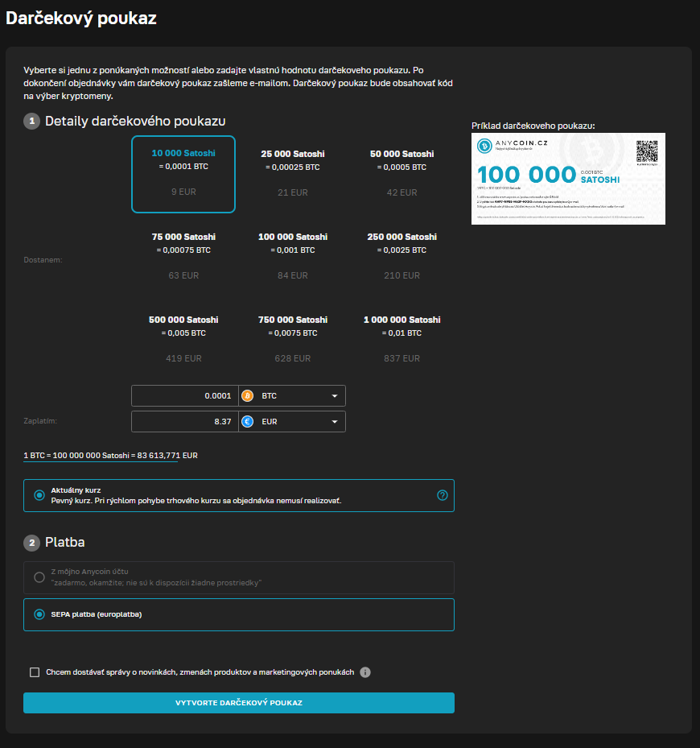Expand the BTC currency dropdown
This screenshot has width=700, height=748.
pos(335,396)
